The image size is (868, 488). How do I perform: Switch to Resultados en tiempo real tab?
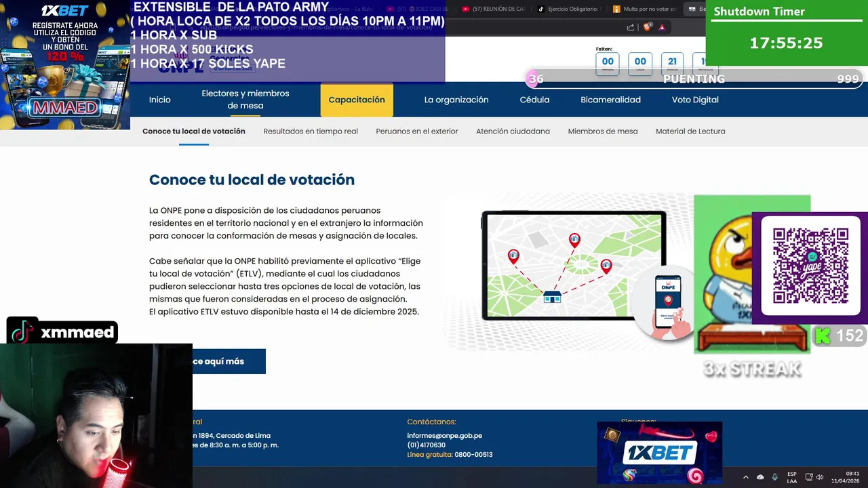pos(311,131)
